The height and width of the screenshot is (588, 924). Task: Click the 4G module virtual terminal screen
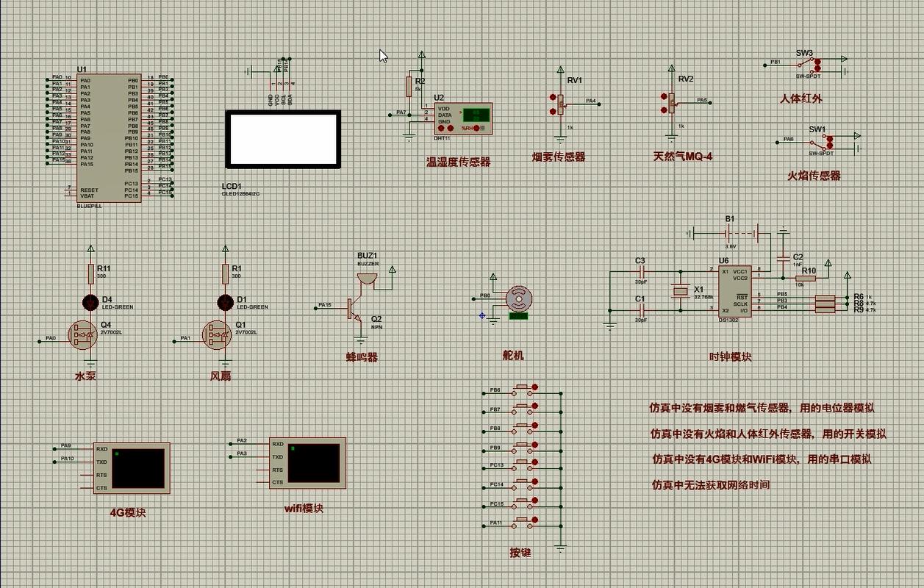138,467
